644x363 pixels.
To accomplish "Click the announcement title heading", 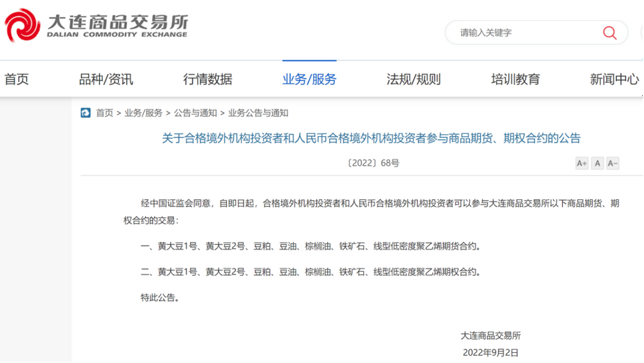I will pyautogui.click(x=372, y=138).
